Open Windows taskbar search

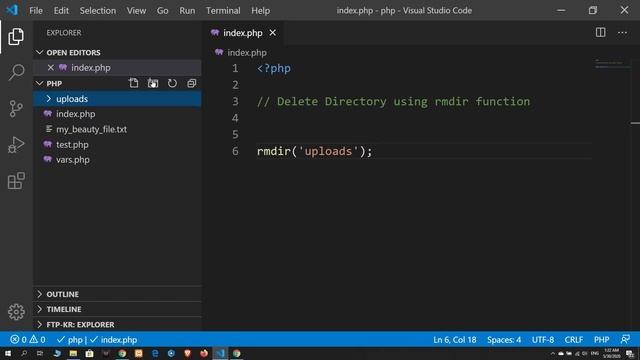(x=24, y=353)
